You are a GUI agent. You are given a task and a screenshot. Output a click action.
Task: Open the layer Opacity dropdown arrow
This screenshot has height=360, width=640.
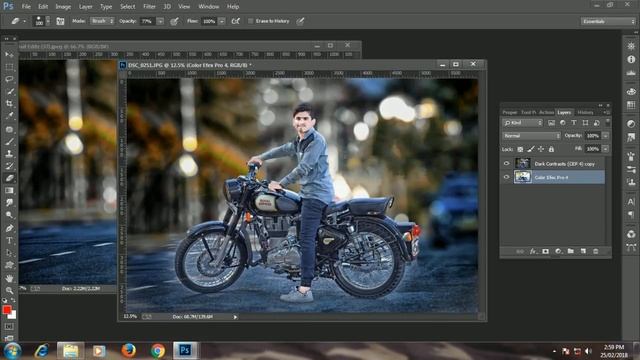[x=606, y=136]
